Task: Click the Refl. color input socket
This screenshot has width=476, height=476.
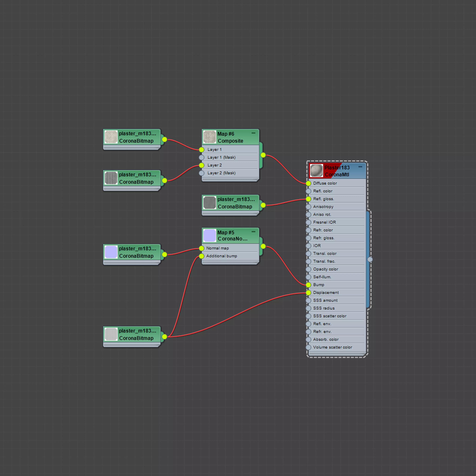Action: (308, 191)
